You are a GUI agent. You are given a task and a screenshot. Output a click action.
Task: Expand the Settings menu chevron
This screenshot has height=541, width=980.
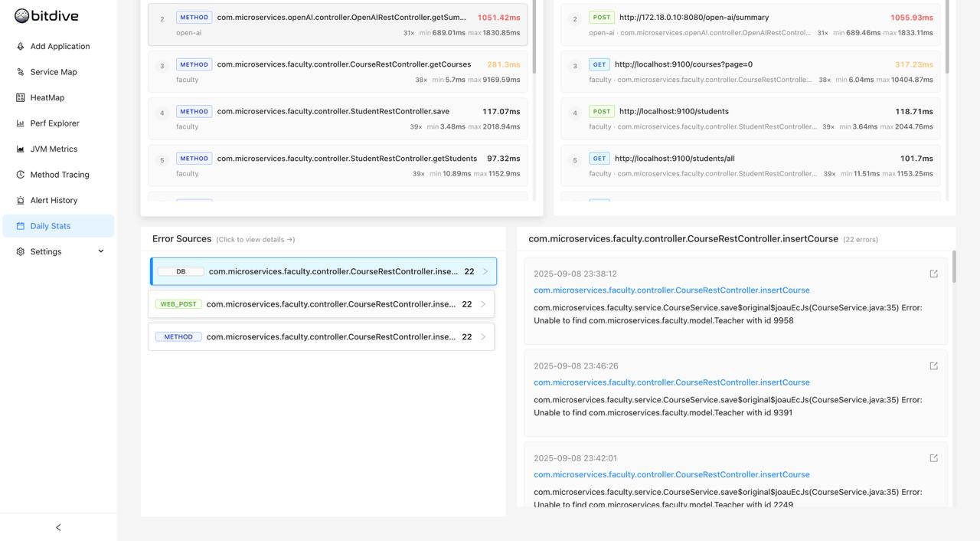(x=100, y=251)
